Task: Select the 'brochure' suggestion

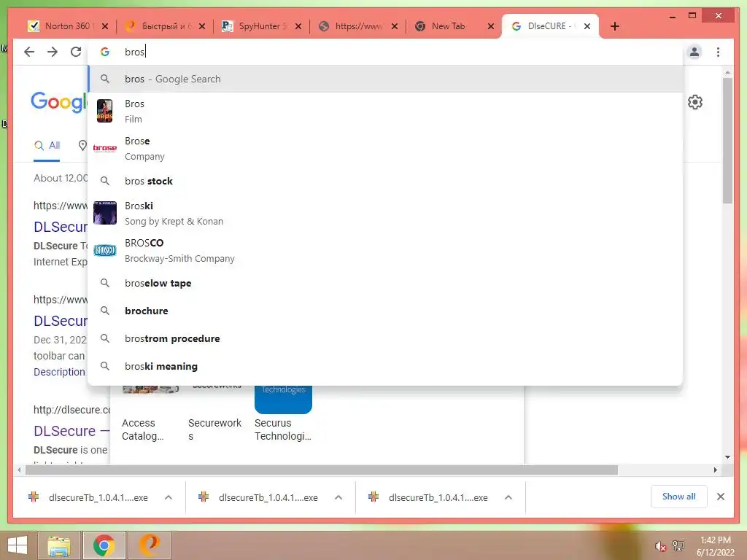Action: (x=385, y=311)
